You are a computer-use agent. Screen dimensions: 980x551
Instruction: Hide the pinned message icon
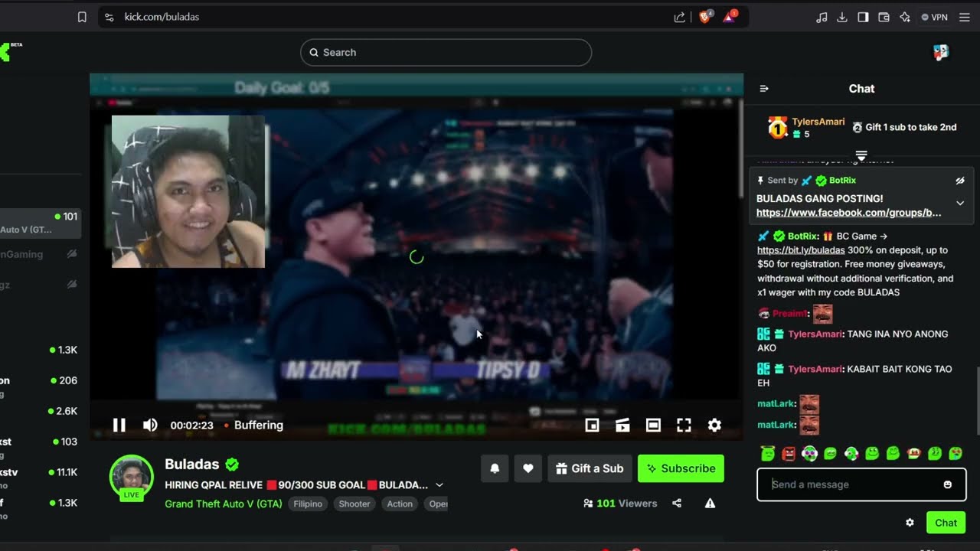[x=960, y=181]
